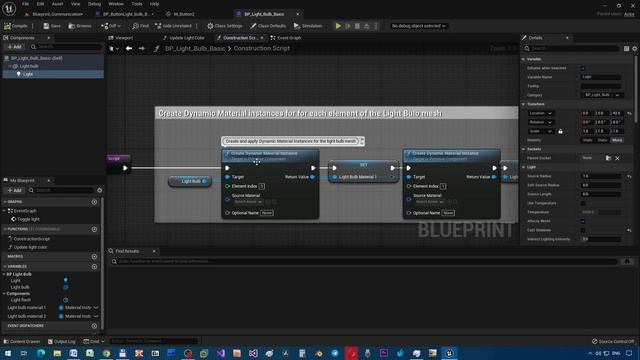This screenshot has height=360, width=640.
Task: Toggle Cast Shadows checkbox
Action: [583, 230]
